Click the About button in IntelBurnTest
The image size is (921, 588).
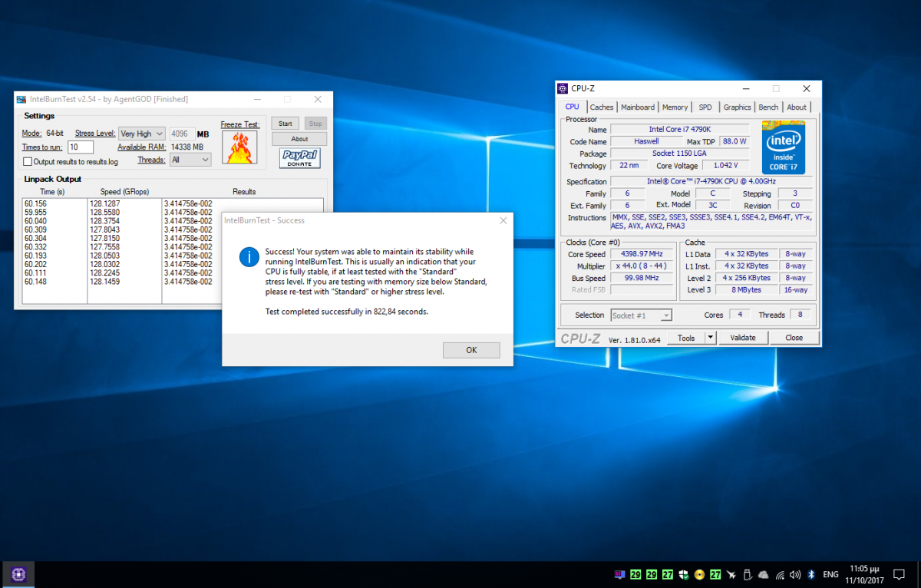[299, 139]
